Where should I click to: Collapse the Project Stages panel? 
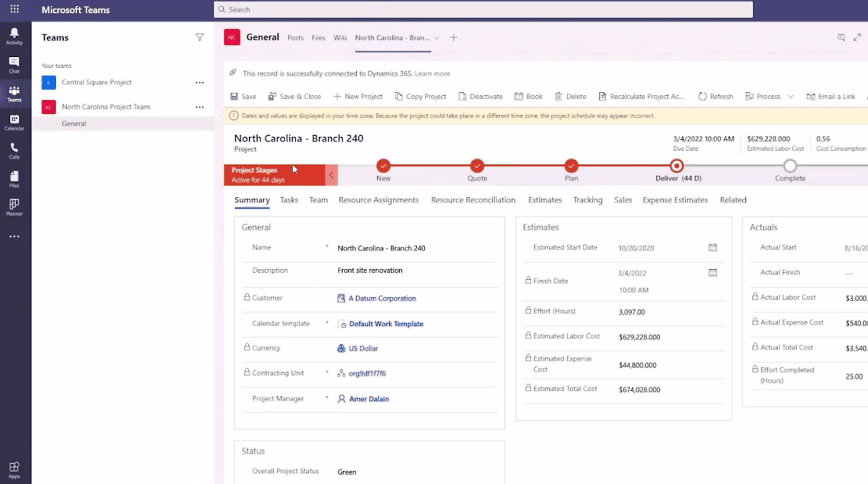tap(332, 175)
